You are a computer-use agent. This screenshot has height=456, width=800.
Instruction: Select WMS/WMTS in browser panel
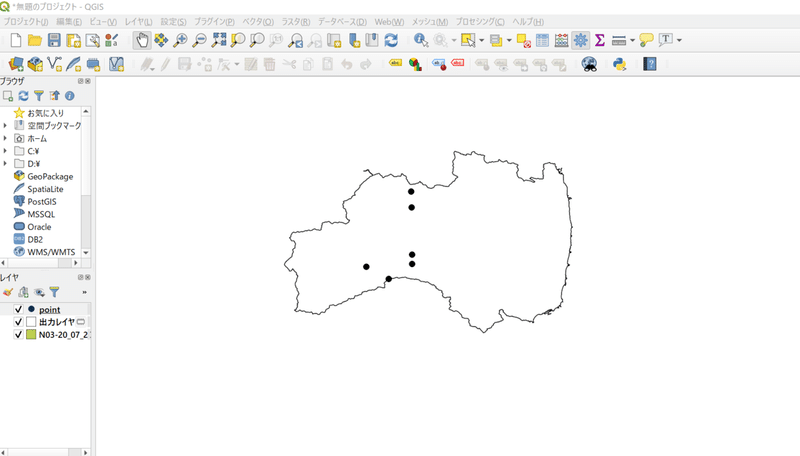click(x=51, y=252)
